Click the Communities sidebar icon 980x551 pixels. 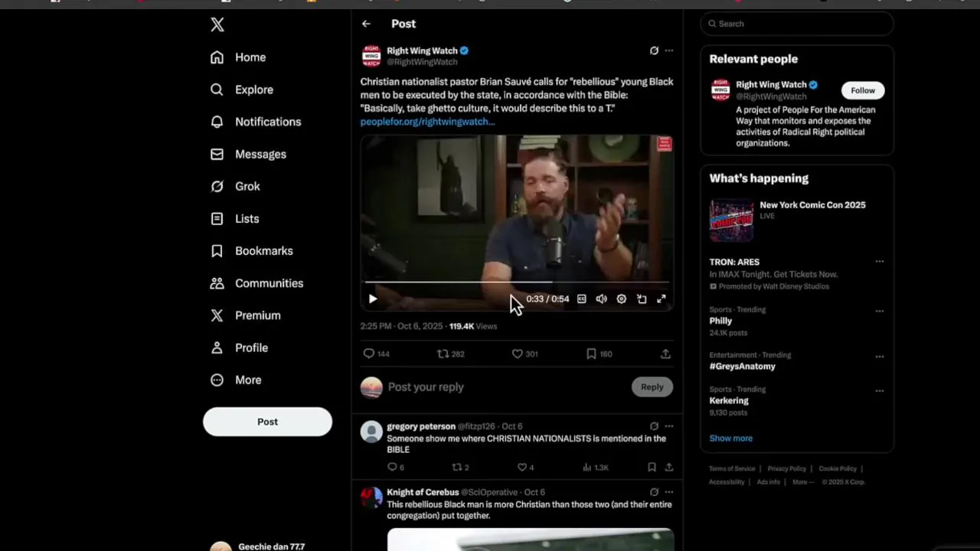(x=217, y=283)
